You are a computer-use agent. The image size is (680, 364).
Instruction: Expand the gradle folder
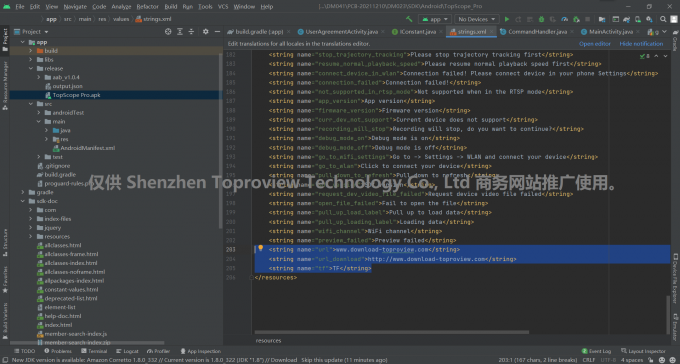click(23, 192)
